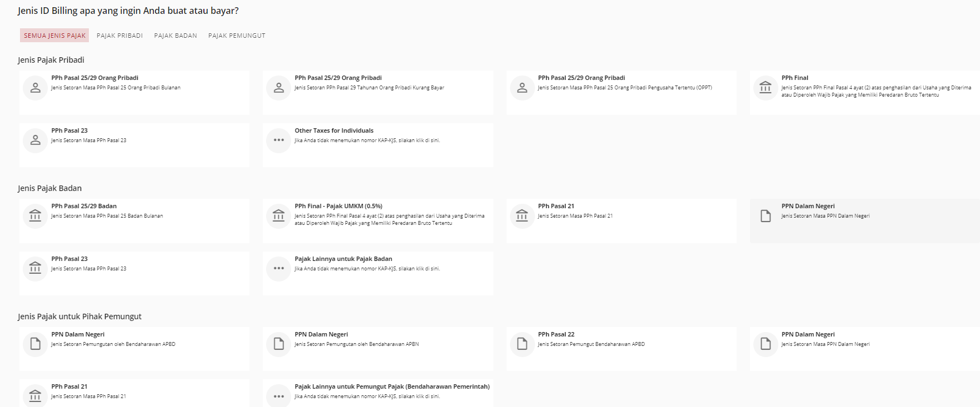Select PPh Pasal 21 card under Pajak Badan
The width and height of the screenshot is (980, 407).
click(x=622, y=221)
